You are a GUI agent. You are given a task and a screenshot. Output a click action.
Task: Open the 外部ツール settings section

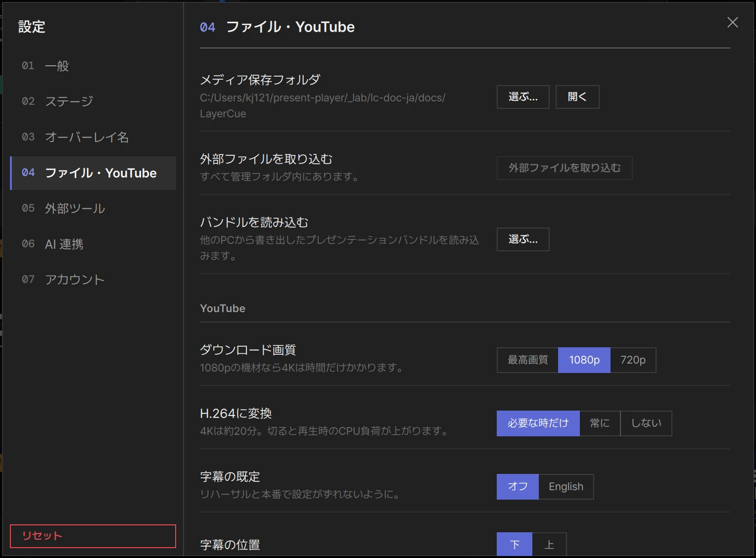coord(93,208)
